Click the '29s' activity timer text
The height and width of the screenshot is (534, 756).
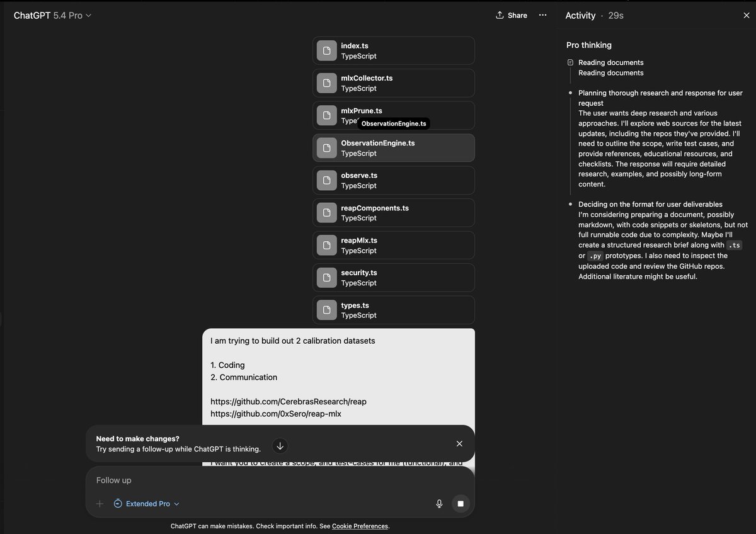(x=616, y=15)
